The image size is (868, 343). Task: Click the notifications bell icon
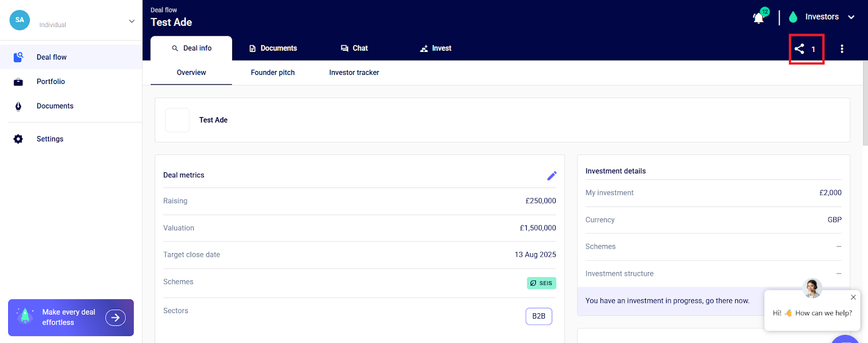coord(758,18)
